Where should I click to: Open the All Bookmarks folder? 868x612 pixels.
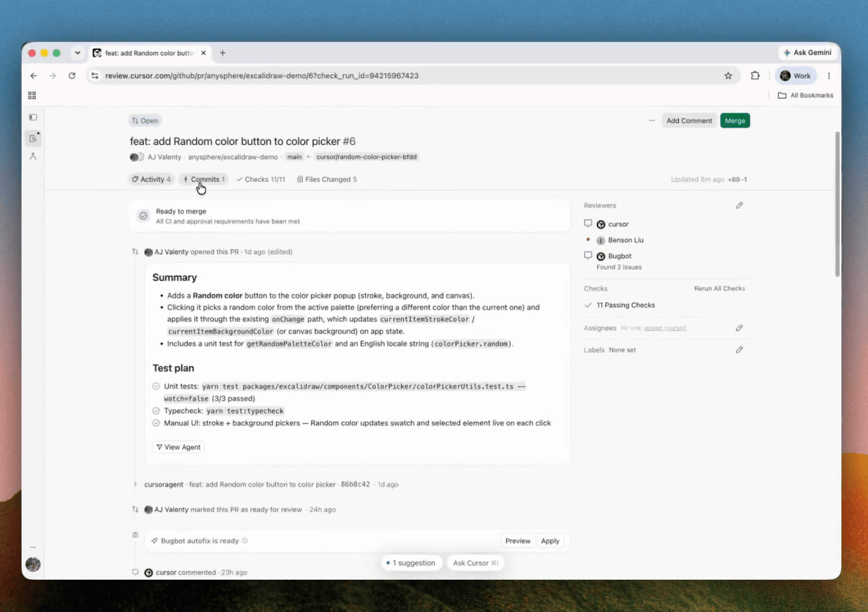click(x=806, y=95)
